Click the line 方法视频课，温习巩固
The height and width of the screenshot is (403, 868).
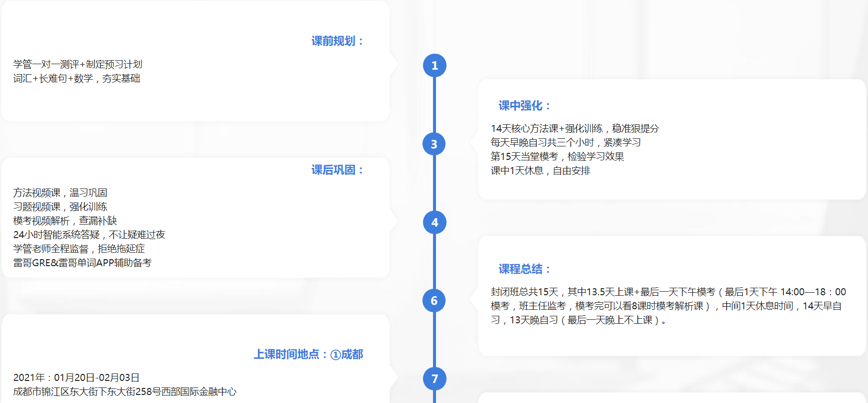[x=60, y=192]
